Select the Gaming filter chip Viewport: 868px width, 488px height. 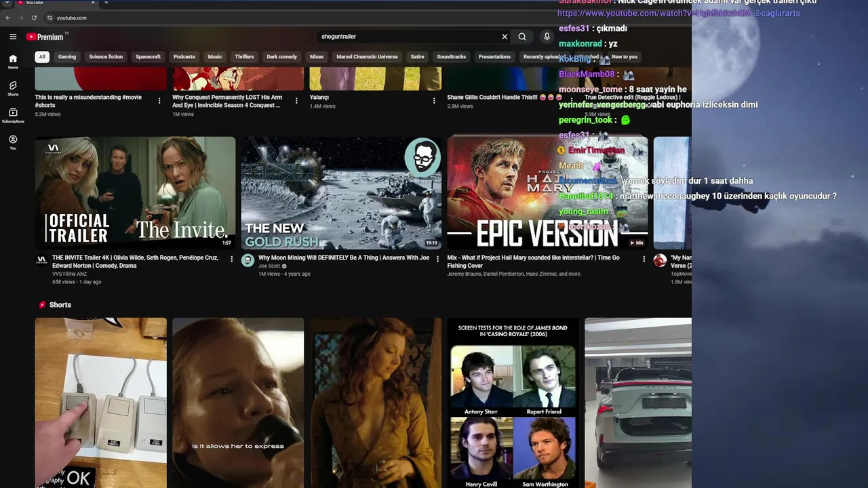tap(67, 57)
